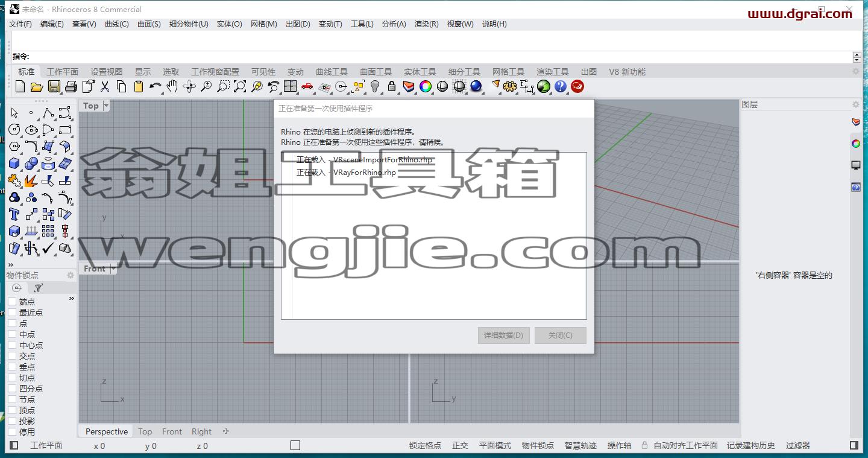Switch to the 曲线工具 toolbar tab
The height and width of the screenshot is (458, 868).
[332, 72]
